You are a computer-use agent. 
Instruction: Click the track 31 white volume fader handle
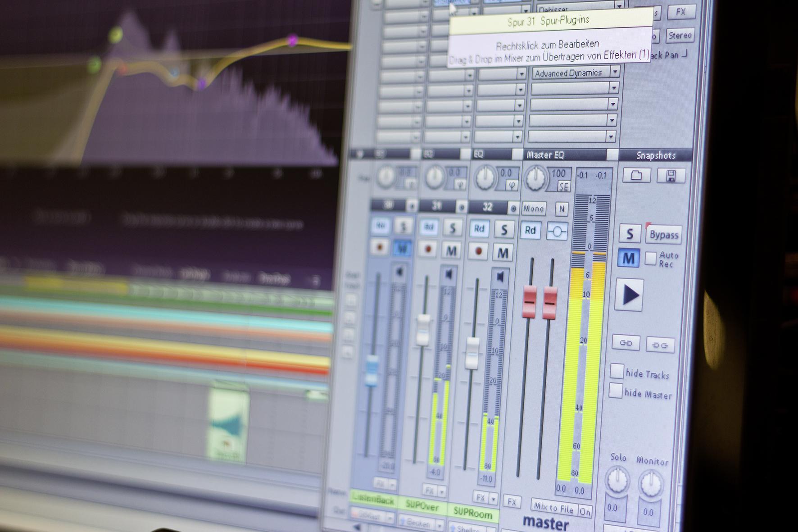[x=423, y=330]
